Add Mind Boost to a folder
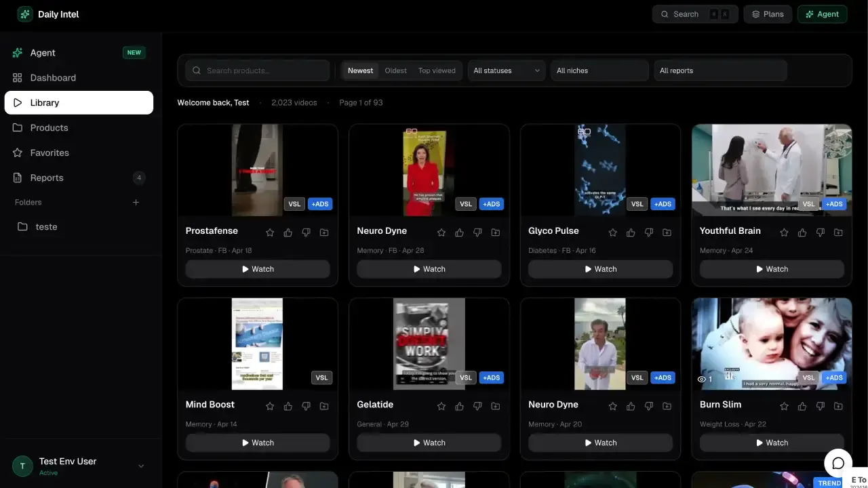The image size is (868, 488). [x=324, y=406]
